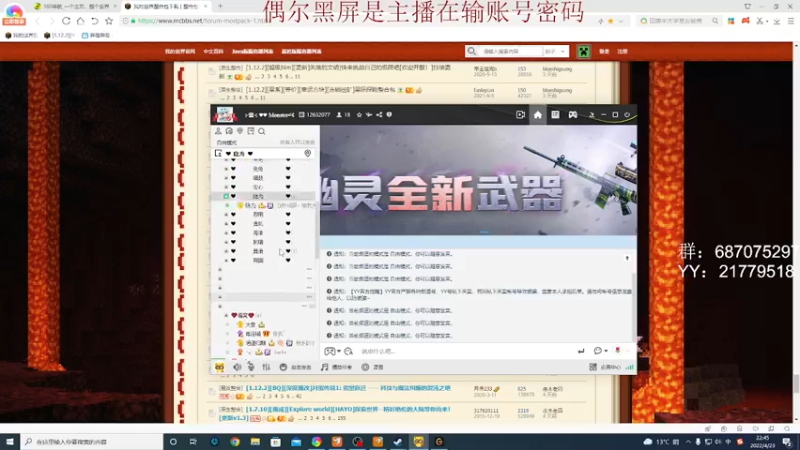Open game emoji dropdown in chat input
This screenshot has width=800, height=450.
333,351
